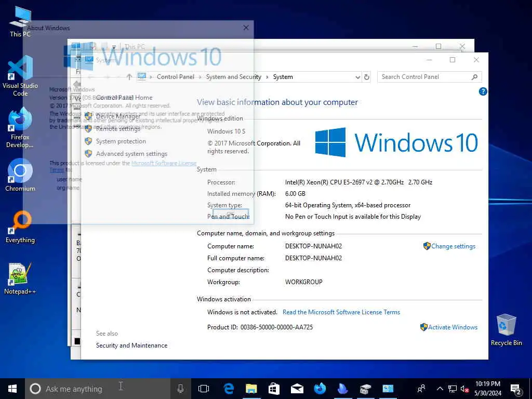532x399 pixels.
Task: Select Control Panel breadcrumb
Action: 176,77
